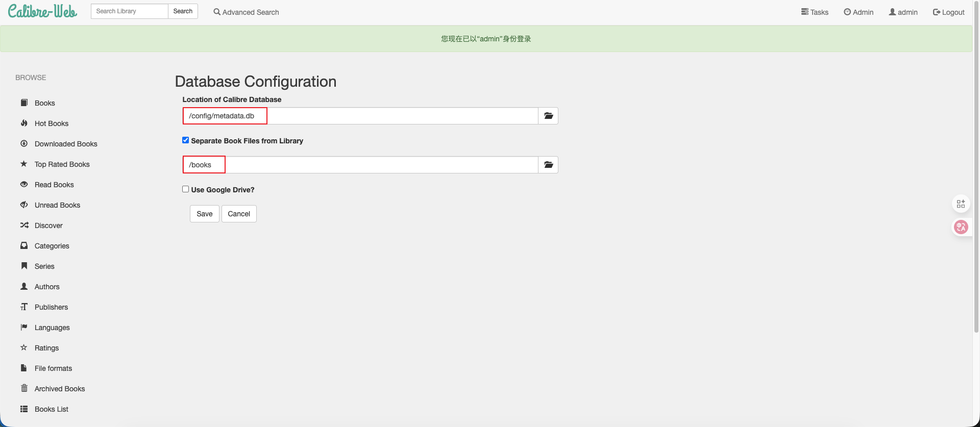Click the pink translate floating icon
Viewport: 980px width, 427px height.
pos(961,227)
